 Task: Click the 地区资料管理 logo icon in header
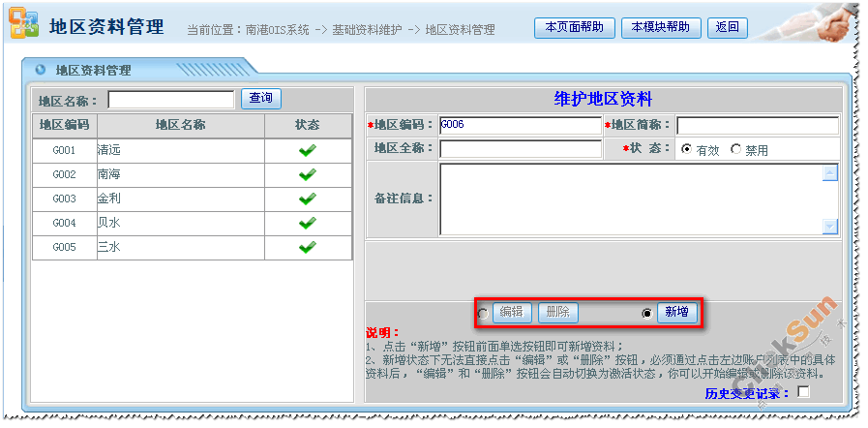tap(23, 25)
